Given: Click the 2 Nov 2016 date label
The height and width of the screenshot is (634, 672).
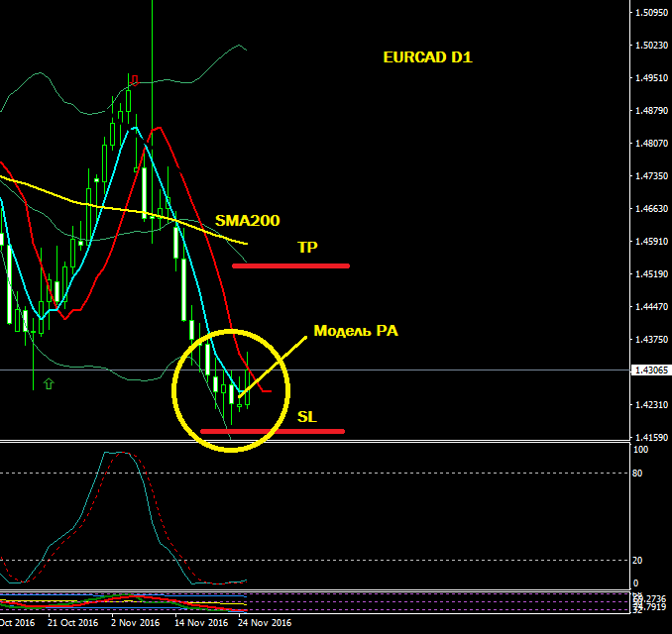Looking at the screenshot, I should 136,623.
